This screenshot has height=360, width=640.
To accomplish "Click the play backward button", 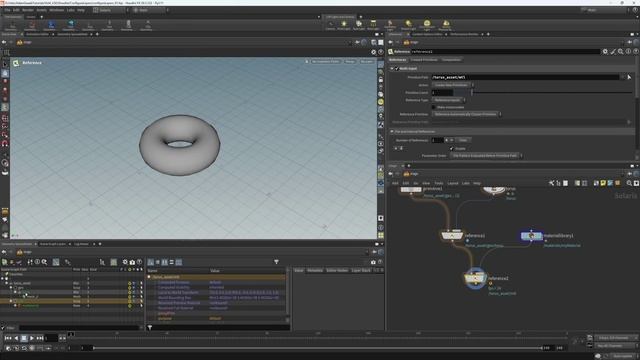I will [16, 338].
